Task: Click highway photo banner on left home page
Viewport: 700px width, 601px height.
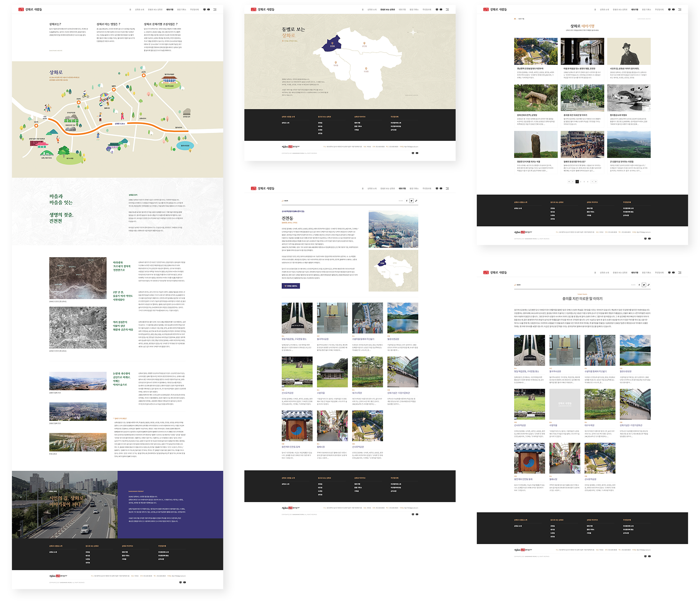Action: (x=65, y=504)
